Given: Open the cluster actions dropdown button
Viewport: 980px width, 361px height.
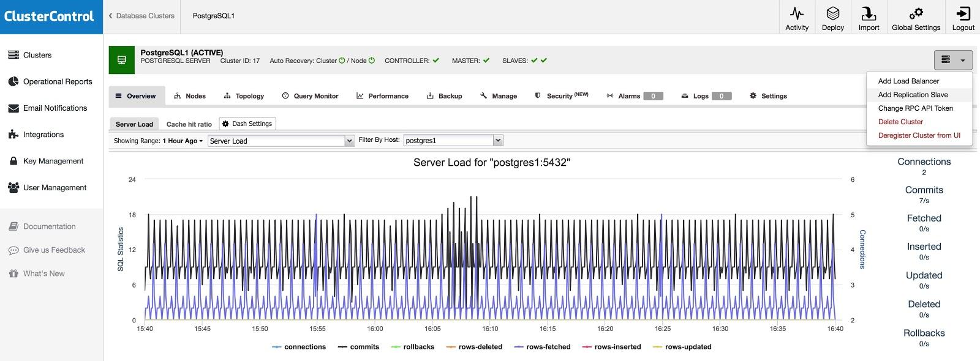Looking at the screenshot, I should [x=953, y=60].
